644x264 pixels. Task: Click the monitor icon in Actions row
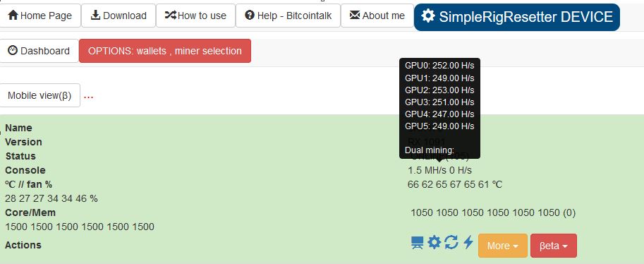tap(418, 242)
